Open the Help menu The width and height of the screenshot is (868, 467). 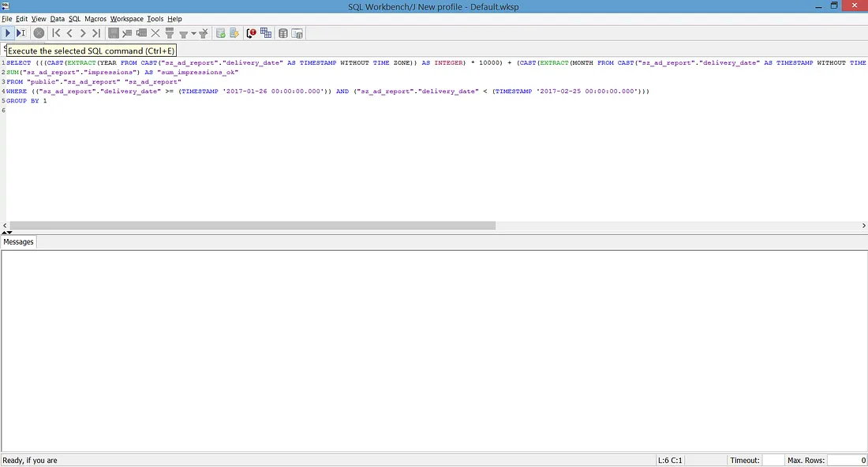click(174, 19)
